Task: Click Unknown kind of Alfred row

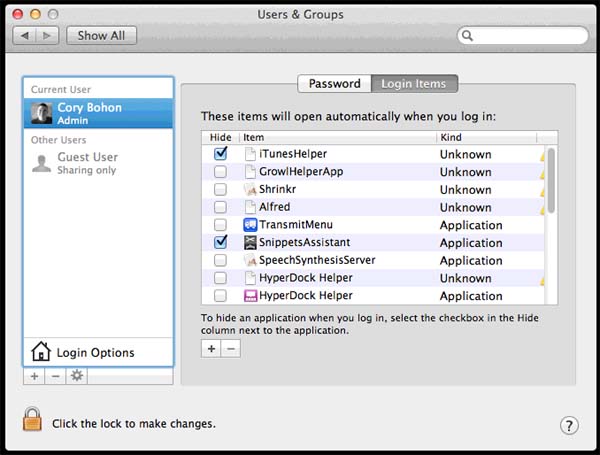Action: pos(466,207)
